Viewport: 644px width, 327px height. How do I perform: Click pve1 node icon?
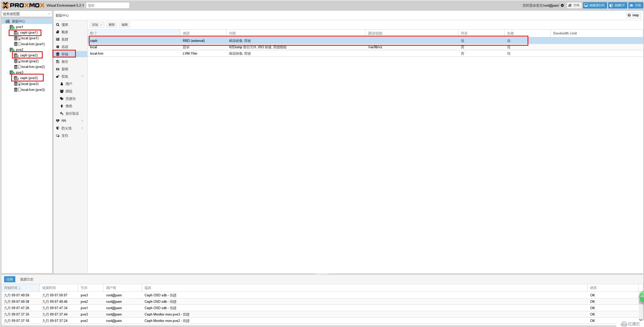point(12,27)
